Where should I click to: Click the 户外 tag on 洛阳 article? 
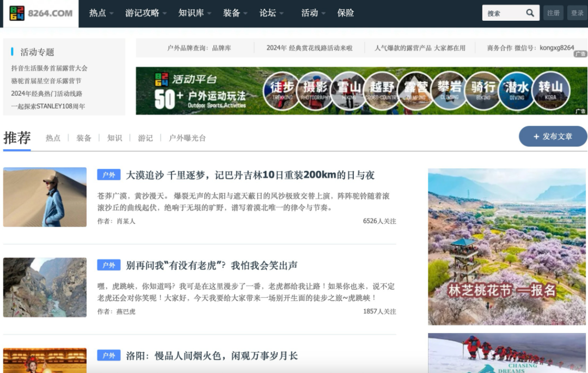point(109,355)
